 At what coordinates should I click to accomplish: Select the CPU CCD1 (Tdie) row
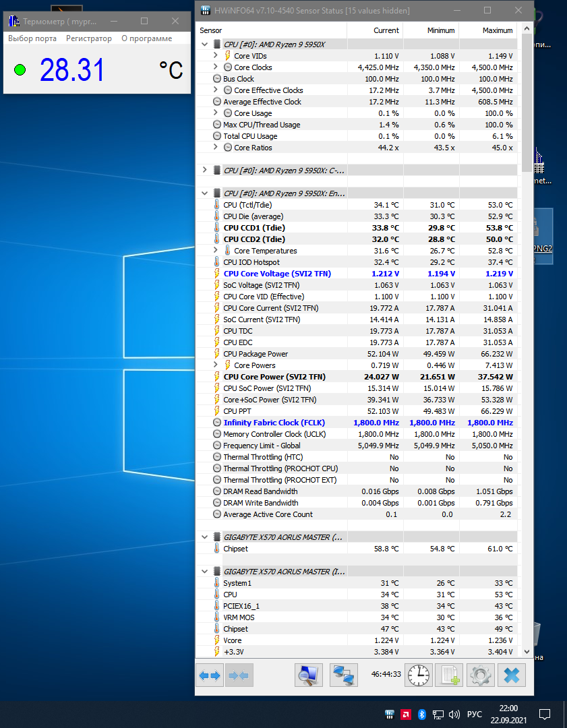click(x=357, y=228)
